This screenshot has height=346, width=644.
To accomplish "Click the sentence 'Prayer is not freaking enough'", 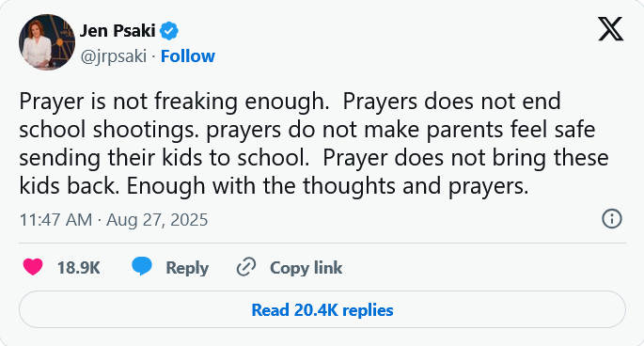I will coord(174,102).
